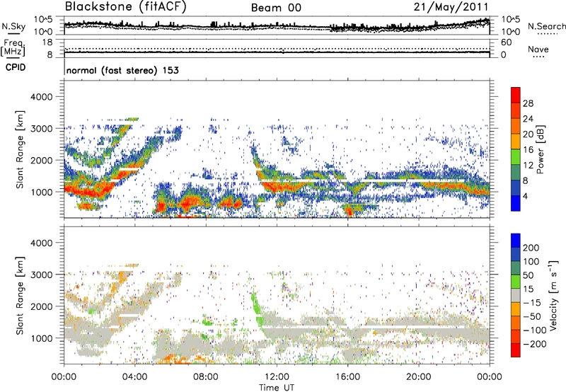Image resolution: width=566 pixels, height=392 pixels.
Task: Click the Velocity [m s⁻¹] colorbar label
Action: point(553,295)
